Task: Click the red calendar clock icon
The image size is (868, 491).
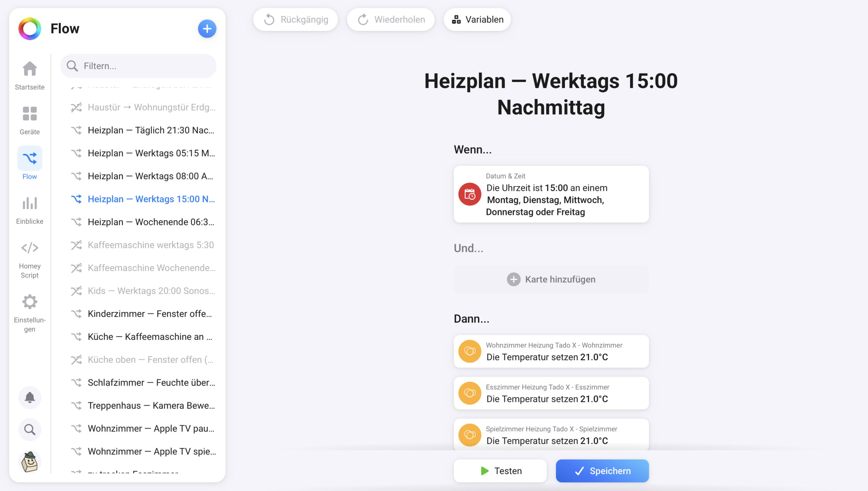Action: click(x=470, y=194)
